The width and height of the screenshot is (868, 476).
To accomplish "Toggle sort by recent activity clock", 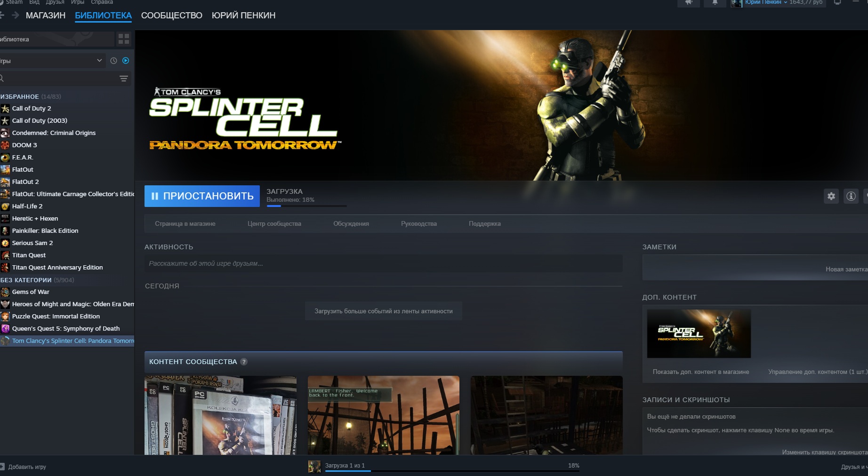I will (x=113, y=61).
